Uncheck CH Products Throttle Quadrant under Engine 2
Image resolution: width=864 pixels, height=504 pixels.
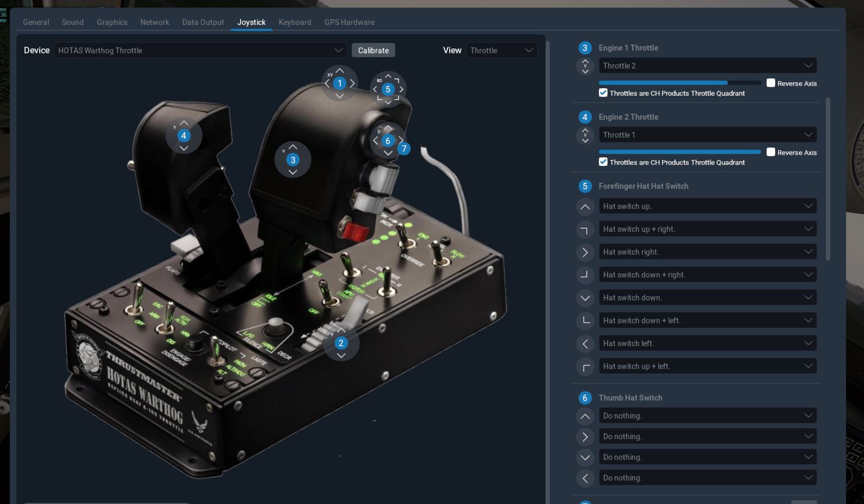point(603,162)
